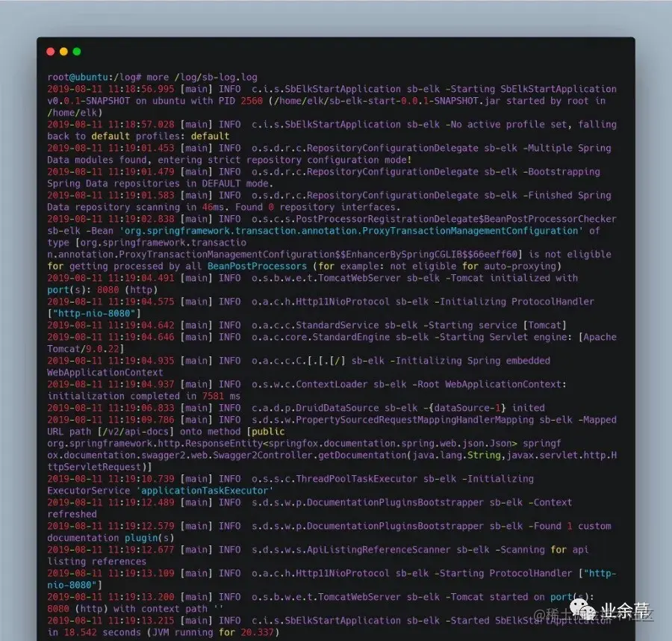Select the timestamp '11:18:56.995'
Viewport: 672px width, 641px height.
[x=141, y=89]
